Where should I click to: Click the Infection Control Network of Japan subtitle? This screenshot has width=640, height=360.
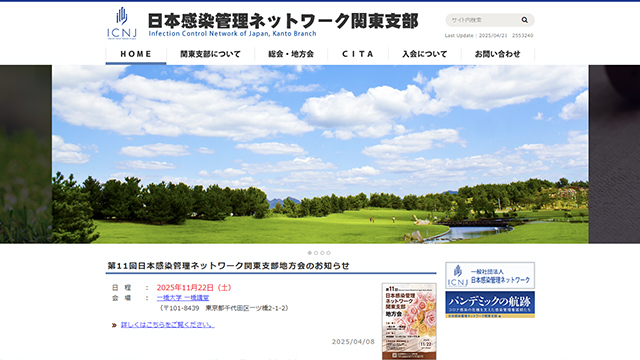pyautogui.click(x=232, y=33)
